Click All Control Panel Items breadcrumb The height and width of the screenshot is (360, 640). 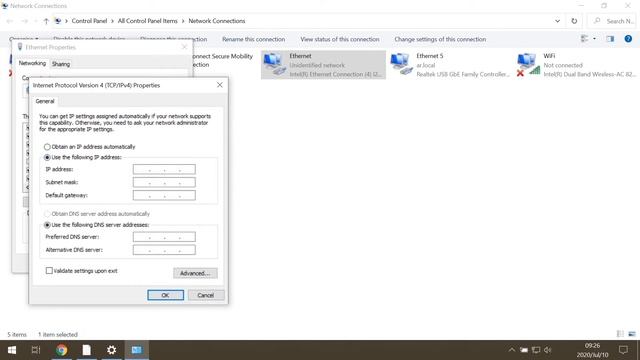tap(148, 21)
